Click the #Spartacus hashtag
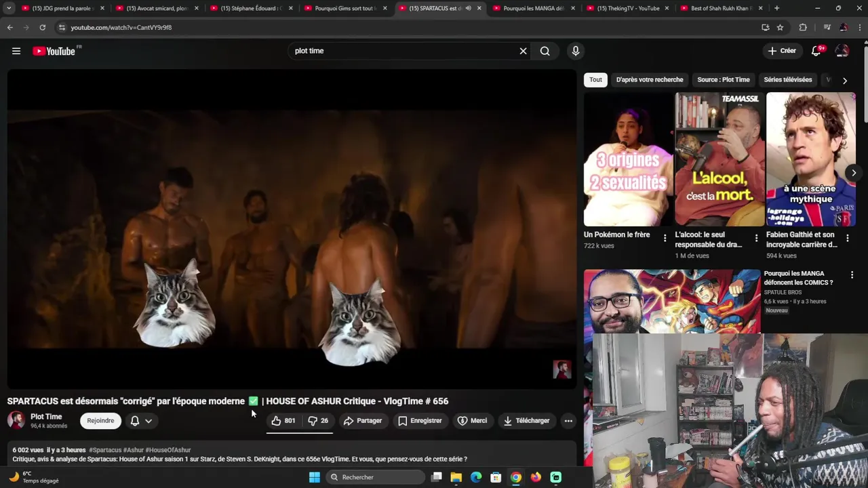 (105, 450)
